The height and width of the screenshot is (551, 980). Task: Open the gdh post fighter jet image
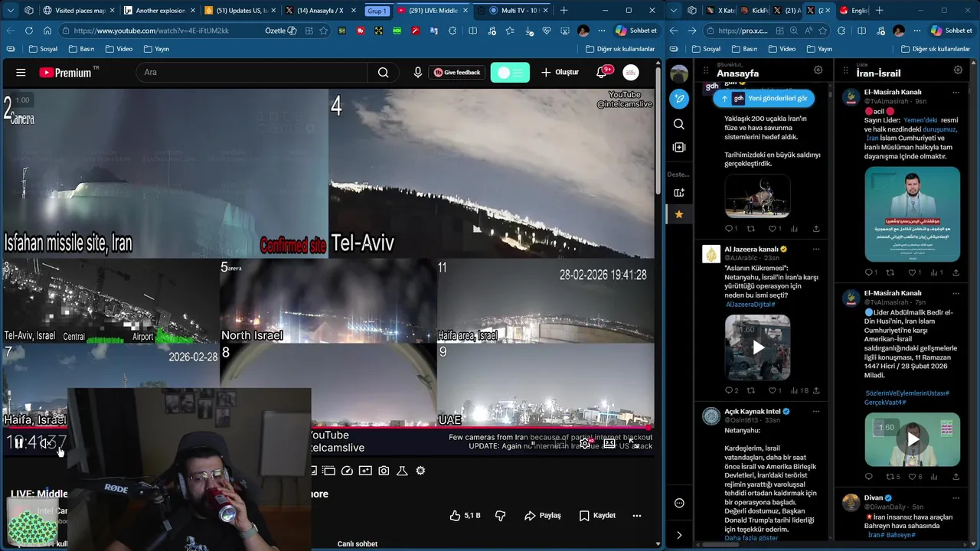(x=758, y=196)
